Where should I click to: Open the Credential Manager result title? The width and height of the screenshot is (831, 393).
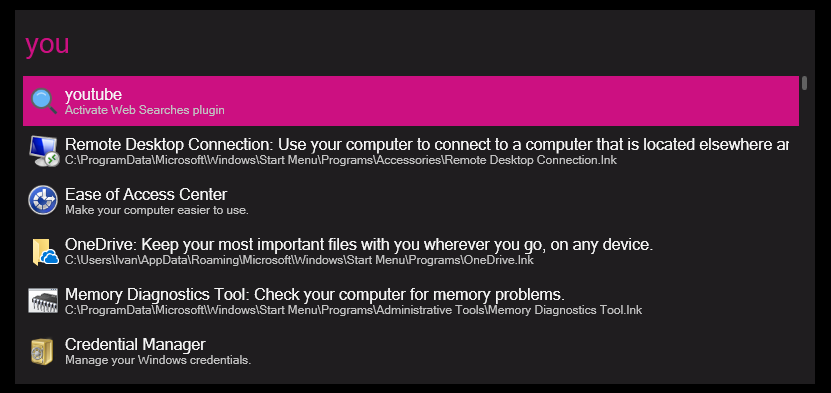135,344
